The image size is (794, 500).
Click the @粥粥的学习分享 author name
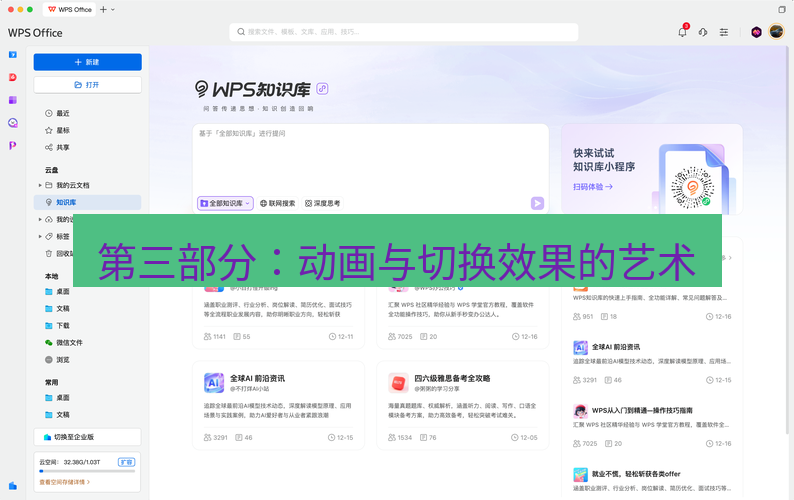(x=437, y=389)
